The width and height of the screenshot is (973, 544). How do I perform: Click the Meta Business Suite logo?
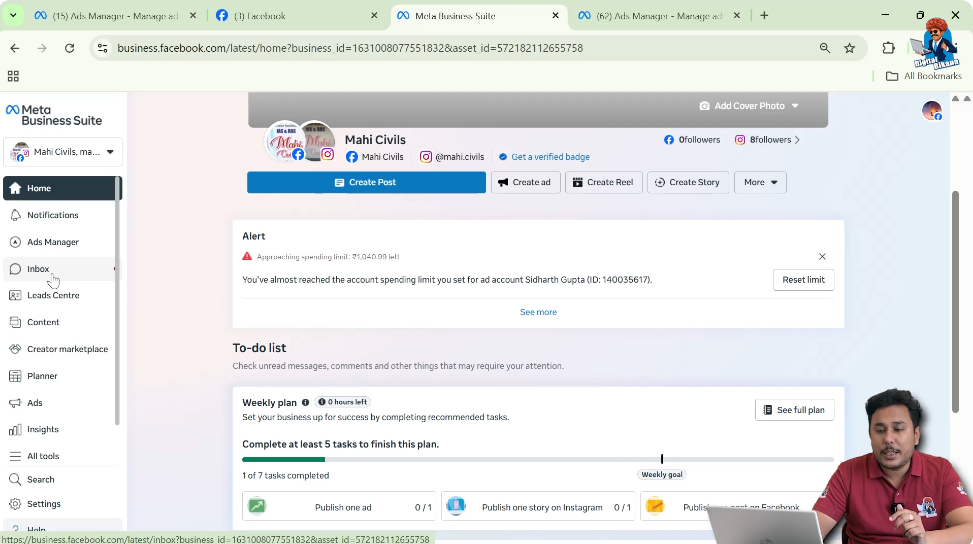point(54,115)
